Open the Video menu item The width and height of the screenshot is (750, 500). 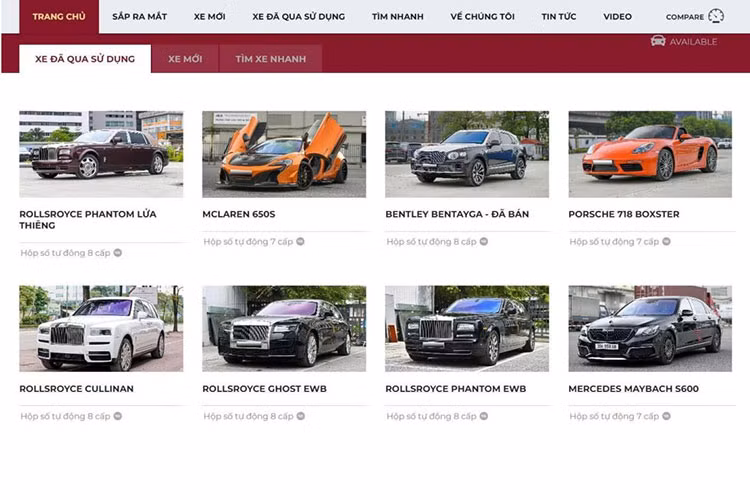click(617, 17)
